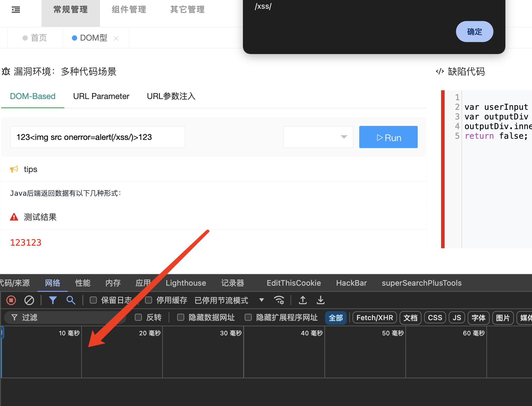Image resolution: width=532 pixels, height=406 pixels.
Task: Filter requests by JS
Action: 457,318
